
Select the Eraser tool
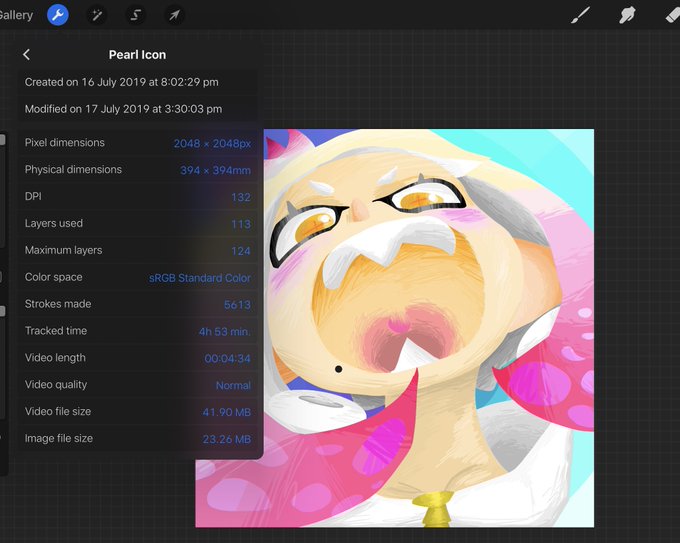point(673,15)
